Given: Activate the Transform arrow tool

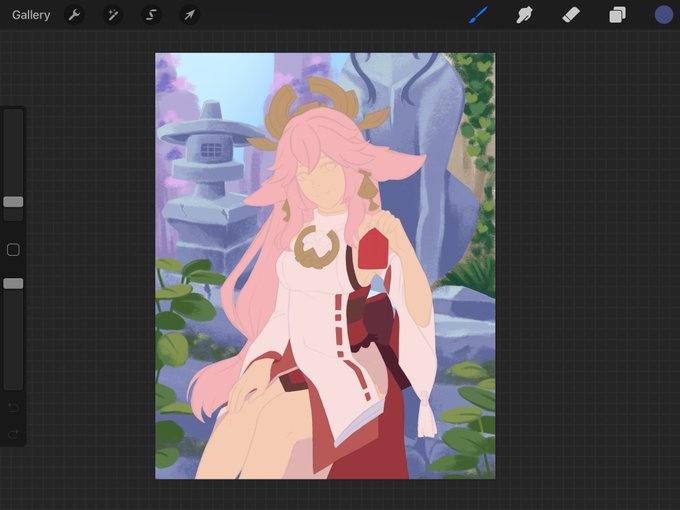Looking at the screenshot, I should click(190, 15).
